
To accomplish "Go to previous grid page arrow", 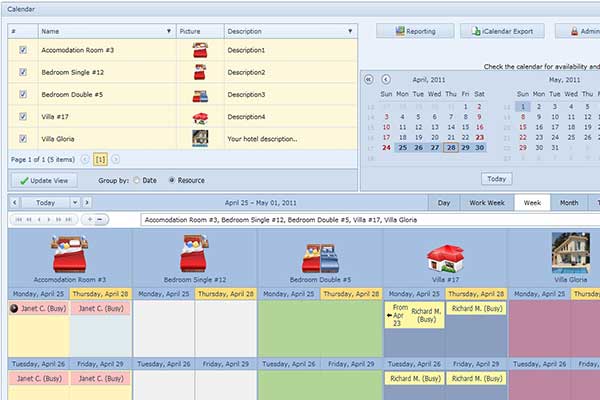I will (85, 159).
